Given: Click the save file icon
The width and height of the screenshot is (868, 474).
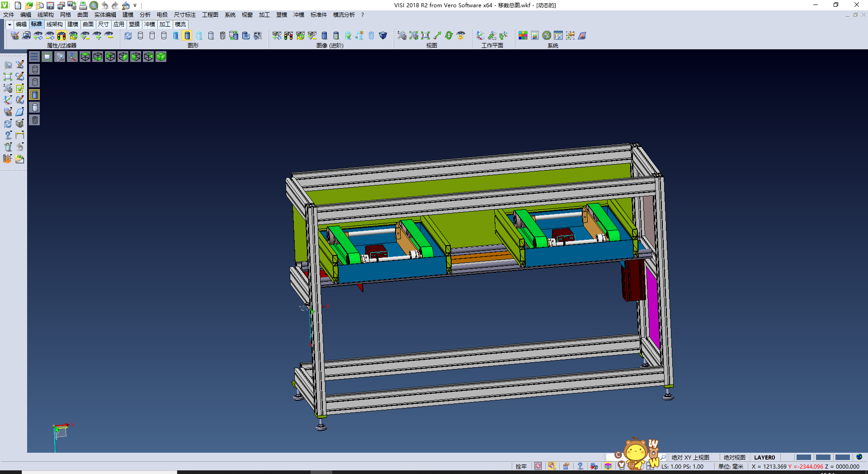Looking at the screenshot, I should 51,5.
